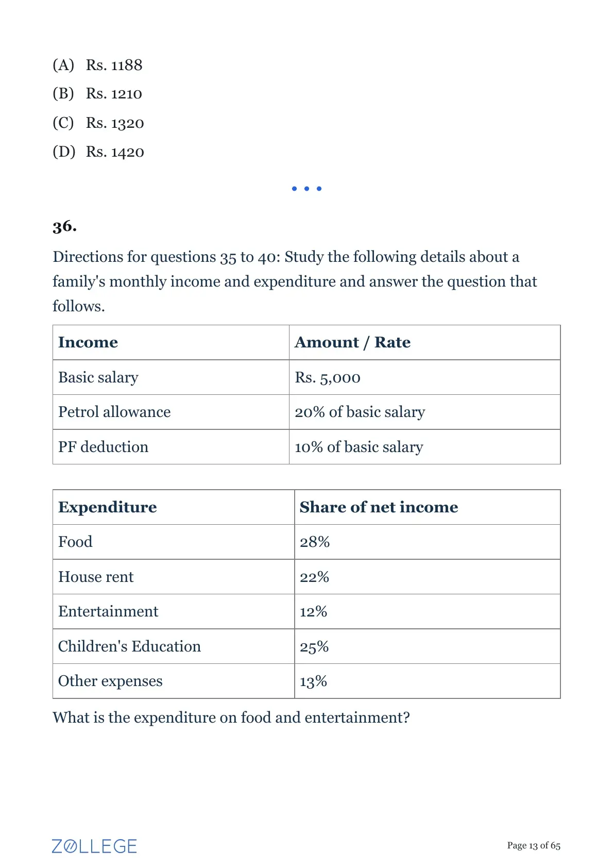Click the Amount / Rate column header
This screenshot has height=868, width=613.
coord(352,342)
